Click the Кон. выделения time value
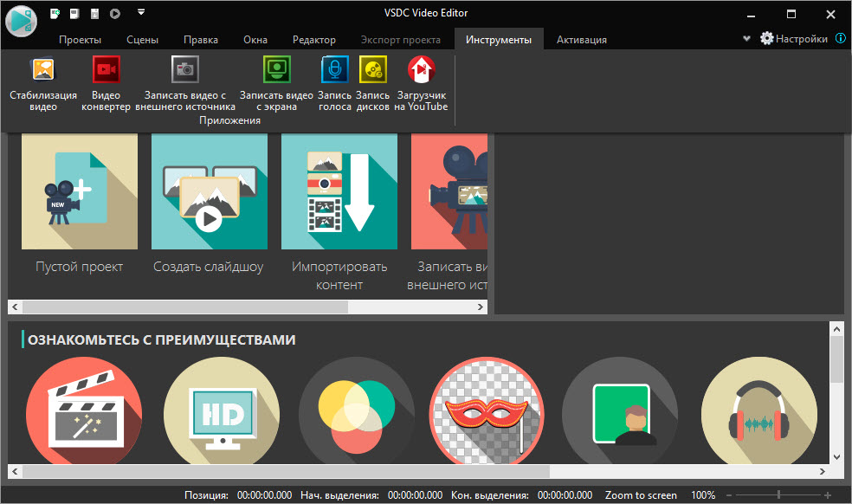 (565, 495)
